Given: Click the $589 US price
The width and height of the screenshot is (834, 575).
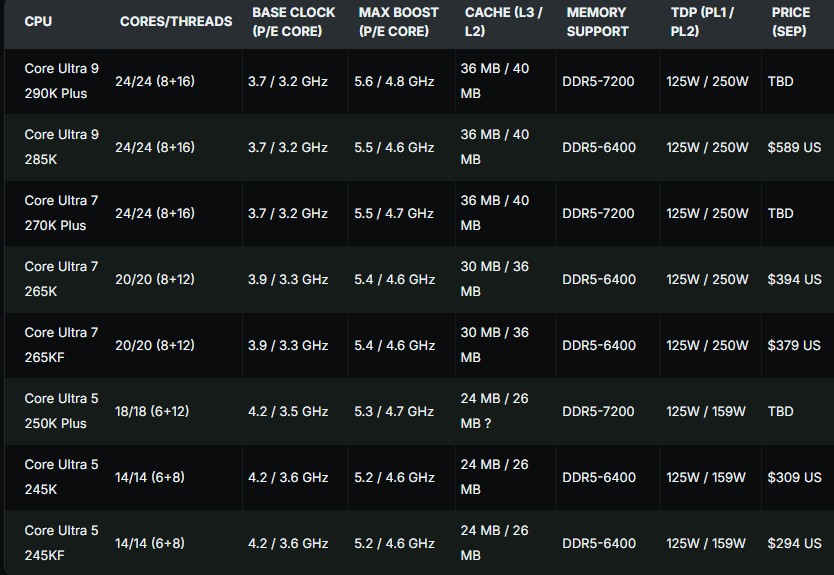Looking at the screenshot, I should point(794,147).
